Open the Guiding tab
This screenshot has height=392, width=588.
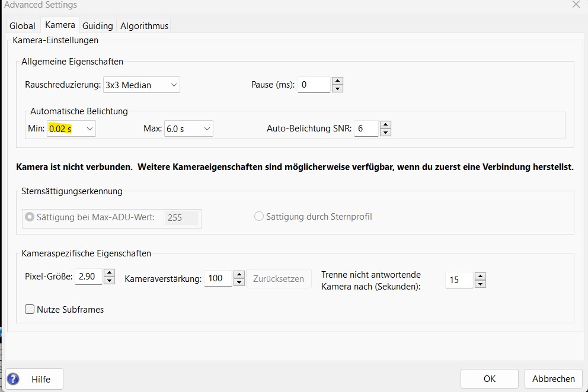(x=97, y=26)
